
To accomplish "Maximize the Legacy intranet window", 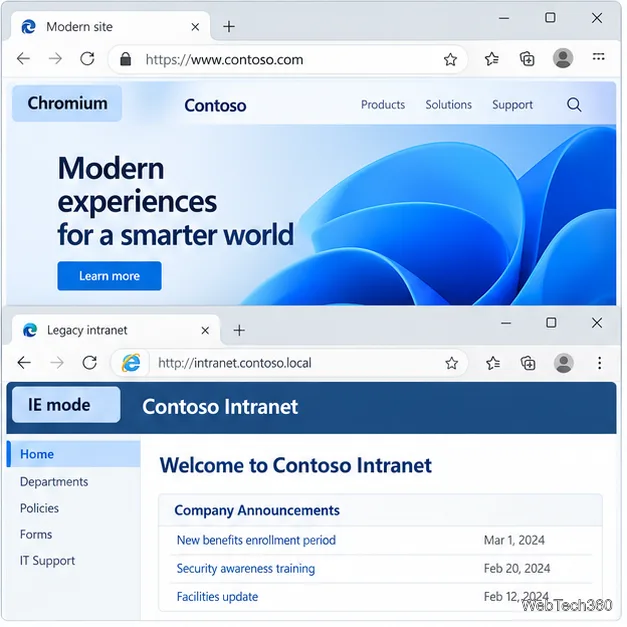I will pos(551,323).
